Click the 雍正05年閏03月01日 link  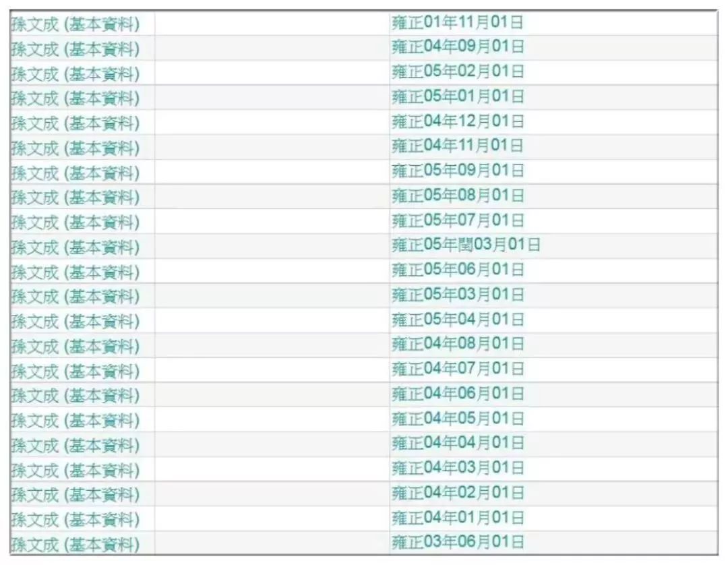[x=466, y=245]
